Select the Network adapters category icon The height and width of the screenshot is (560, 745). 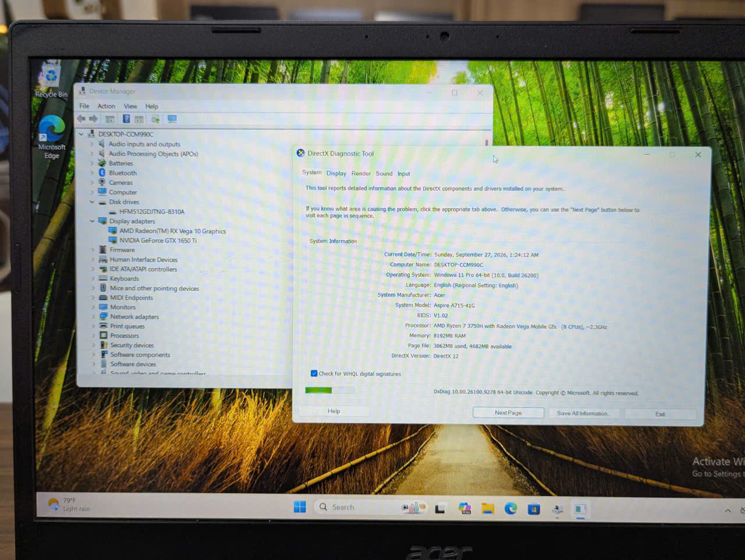click(x=104, y=316)
